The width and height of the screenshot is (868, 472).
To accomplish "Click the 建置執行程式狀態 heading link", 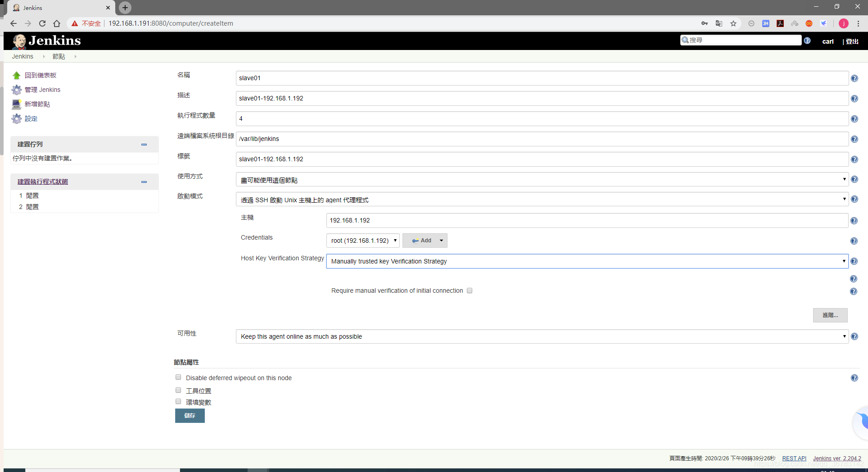I will click(x=43, y=182).
